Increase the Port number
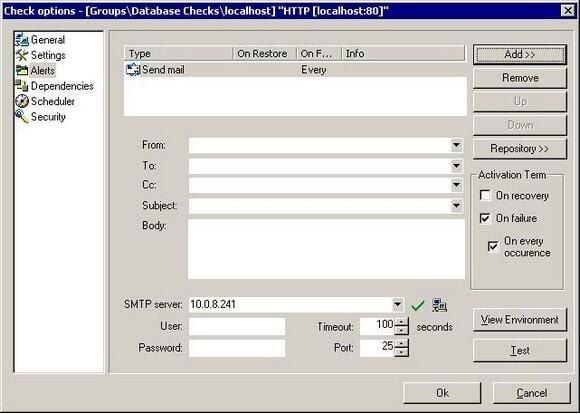The image size is (580, 414). tap(401, 344)
